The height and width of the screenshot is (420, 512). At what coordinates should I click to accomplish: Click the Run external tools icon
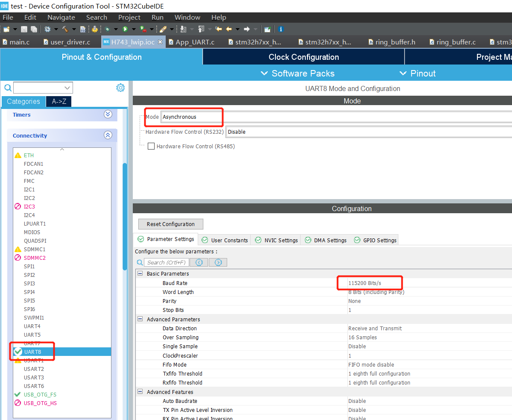143,29
